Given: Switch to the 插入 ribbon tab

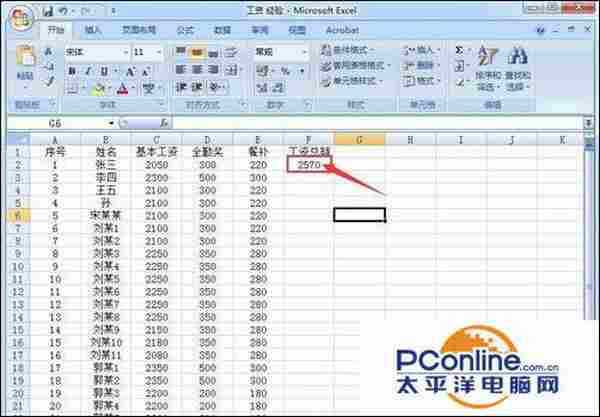Looking at the screenshot, I should pyautogui.click(x=93, y=30).
